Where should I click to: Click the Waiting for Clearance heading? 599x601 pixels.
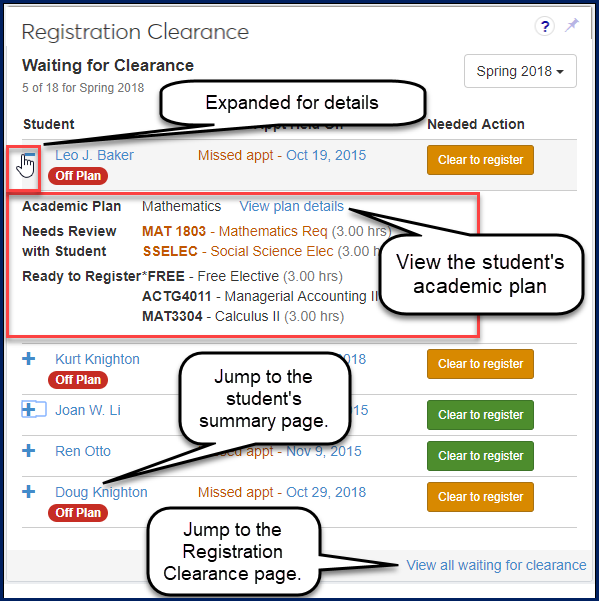coord(108,65)
